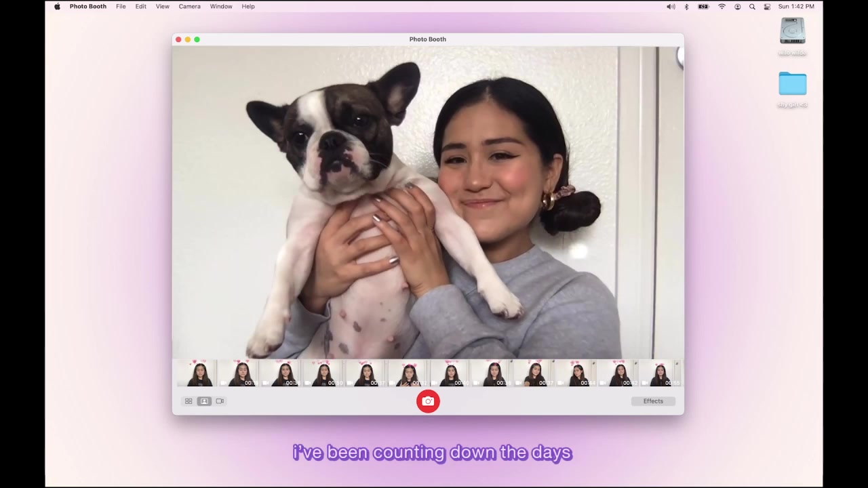Select the video clip labeled 00:40
This screenshot has width=868, height=488.
point(450,373)
